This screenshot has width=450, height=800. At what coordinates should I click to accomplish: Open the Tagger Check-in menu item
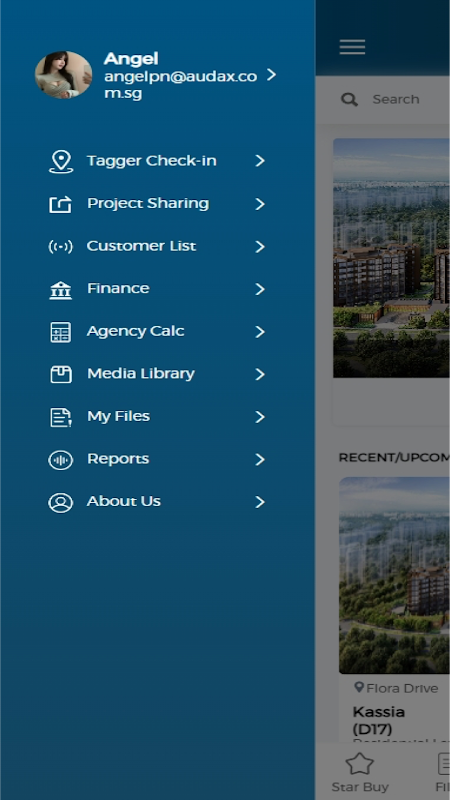(x=157, y=161)
